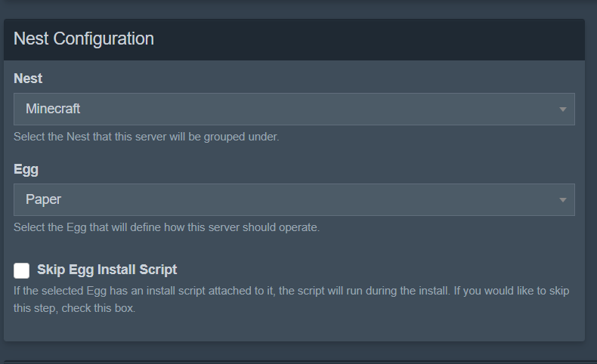
Task: Click the install script description paragraph
Action: (x=292, y=291)
